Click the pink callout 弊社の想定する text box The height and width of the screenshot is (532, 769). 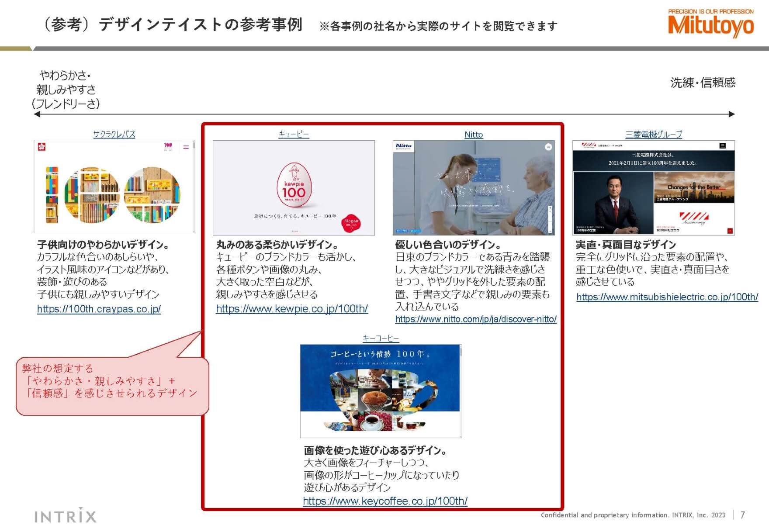click(112, 386)
